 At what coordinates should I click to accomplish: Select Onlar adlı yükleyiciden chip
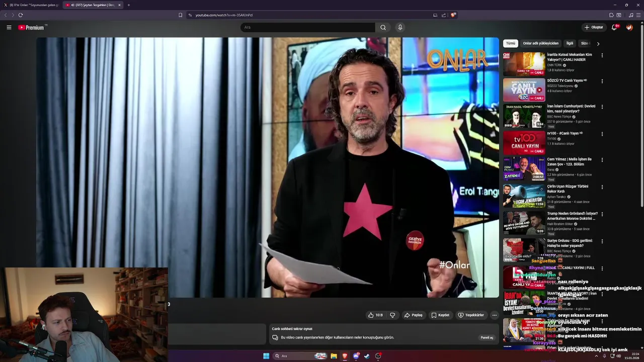[540, 43]
